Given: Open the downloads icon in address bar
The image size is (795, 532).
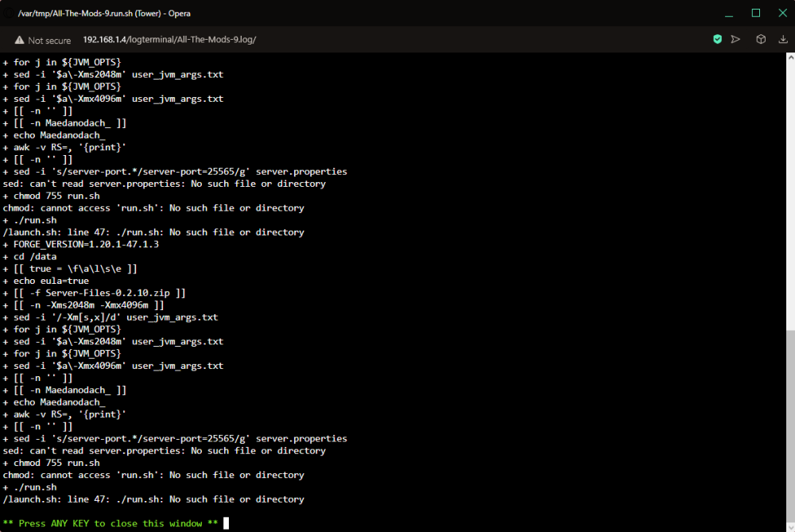Looking at the screenshot, I should click(x=783, y=39).
